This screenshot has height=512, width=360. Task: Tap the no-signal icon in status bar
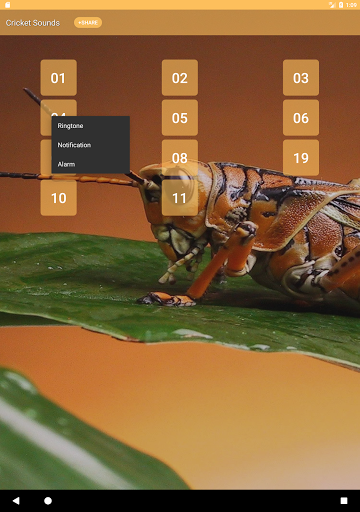click(332, 5)
